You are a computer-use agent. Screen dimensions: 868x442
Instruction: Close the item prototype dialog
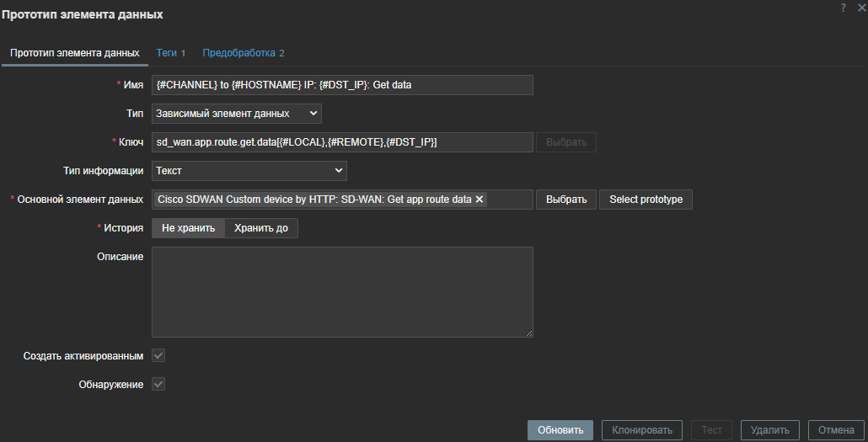pyautogui.click(x=860, y=8)
